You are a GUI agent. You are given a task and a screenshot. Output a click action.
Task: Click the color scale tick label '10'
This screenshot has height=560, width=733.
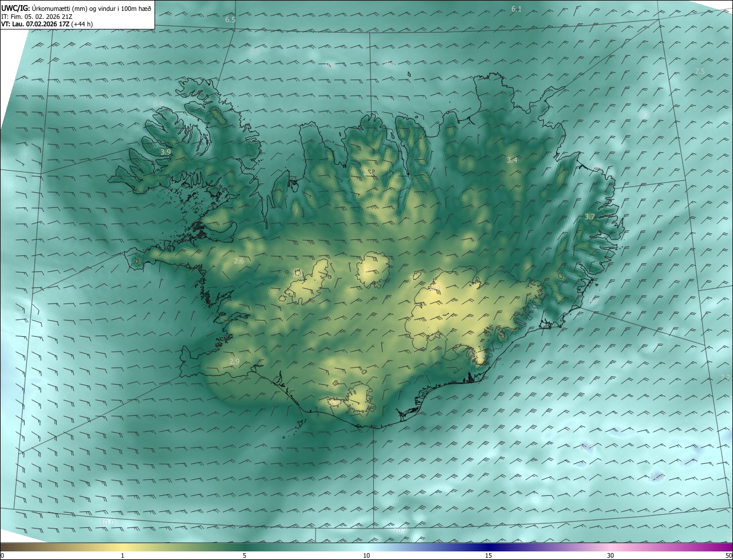point(366,555)
